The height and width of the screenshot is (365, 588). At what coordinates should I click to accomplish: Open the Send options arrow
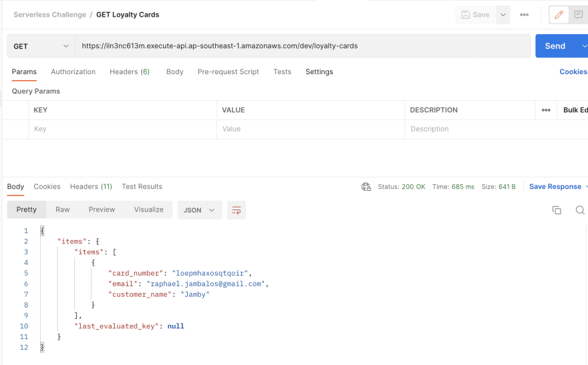point(583,46)
